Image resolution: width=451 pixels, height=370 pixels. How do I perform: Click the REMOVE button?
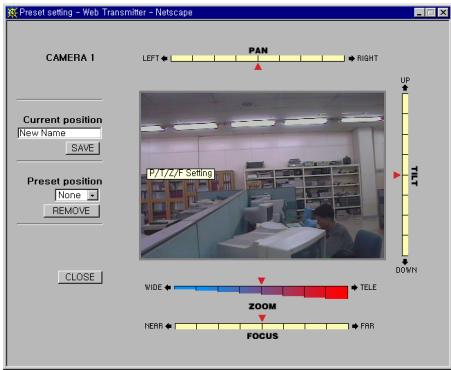71,211
